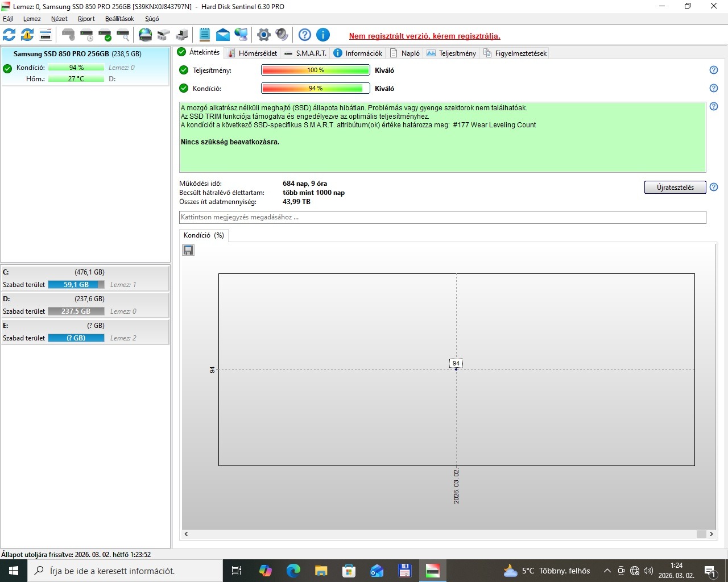This screenshot has width=728, height=582.
Task: Click the disk with green checkmark icon
Action: point(105,35)
